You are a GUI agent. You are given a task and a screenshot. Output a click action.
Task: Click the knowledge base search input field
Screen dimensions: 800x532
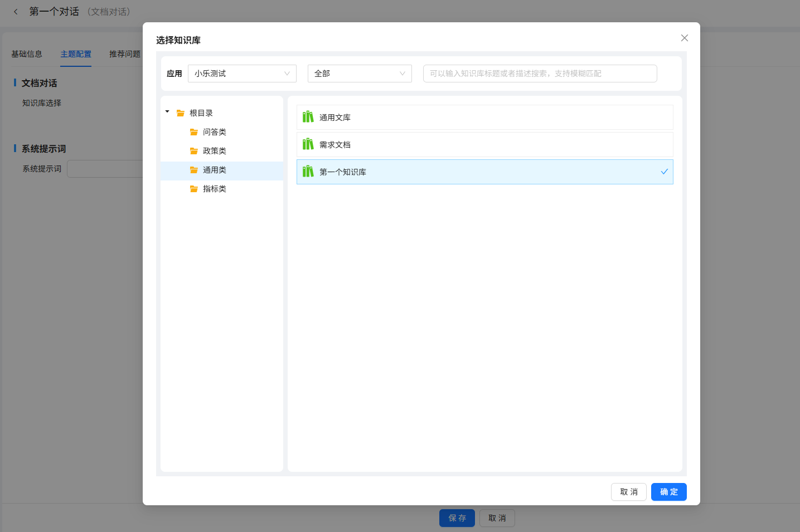click(540, 74)
